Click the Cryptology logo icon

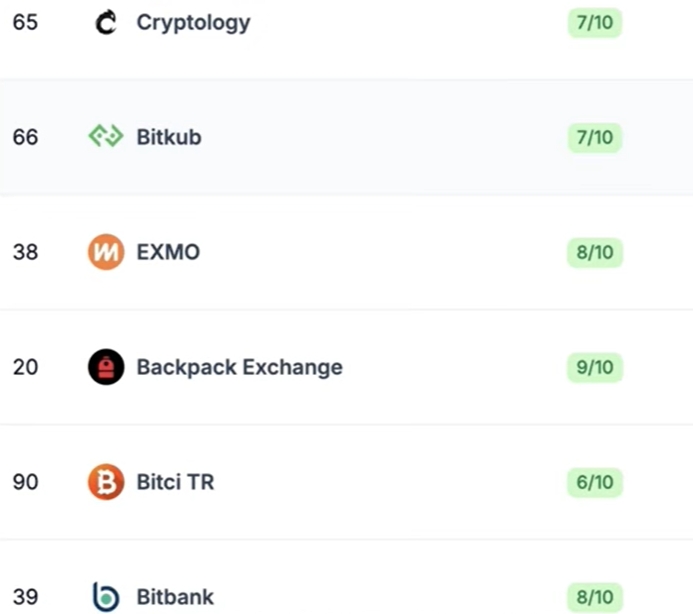point(106,23)
